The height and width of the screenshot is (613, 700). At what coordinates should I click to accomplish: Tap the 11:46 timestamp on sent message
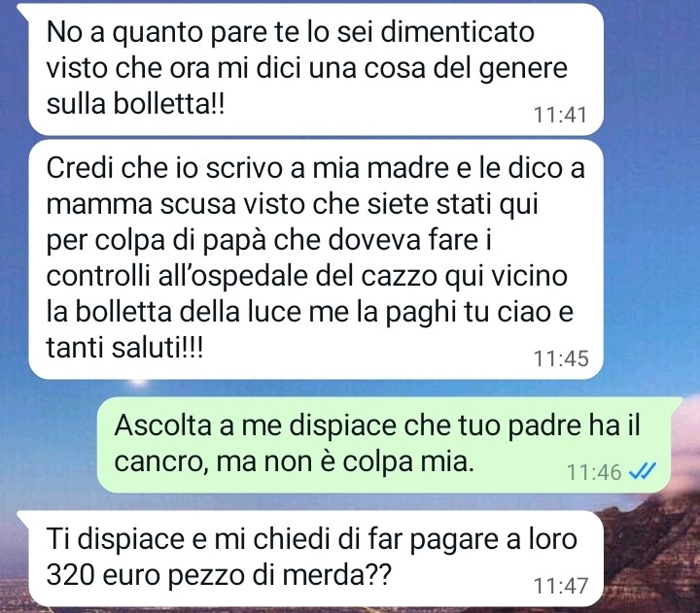594,472
